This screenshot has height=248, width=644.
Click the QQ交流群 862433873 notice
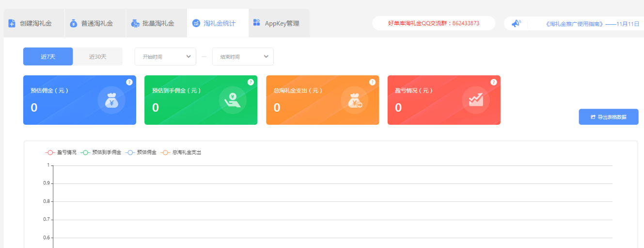pos(434,23)
